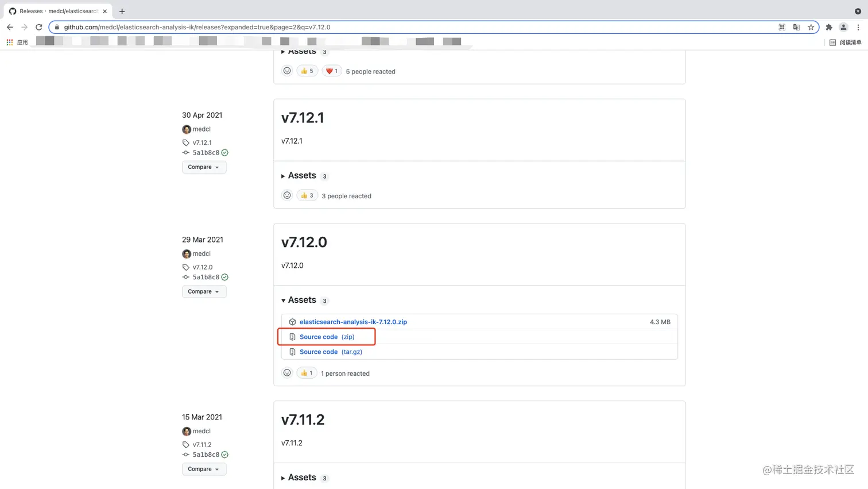Click thumbs up 5 reaction
Viewport: 868px width, 489px height.
[307, 71]
